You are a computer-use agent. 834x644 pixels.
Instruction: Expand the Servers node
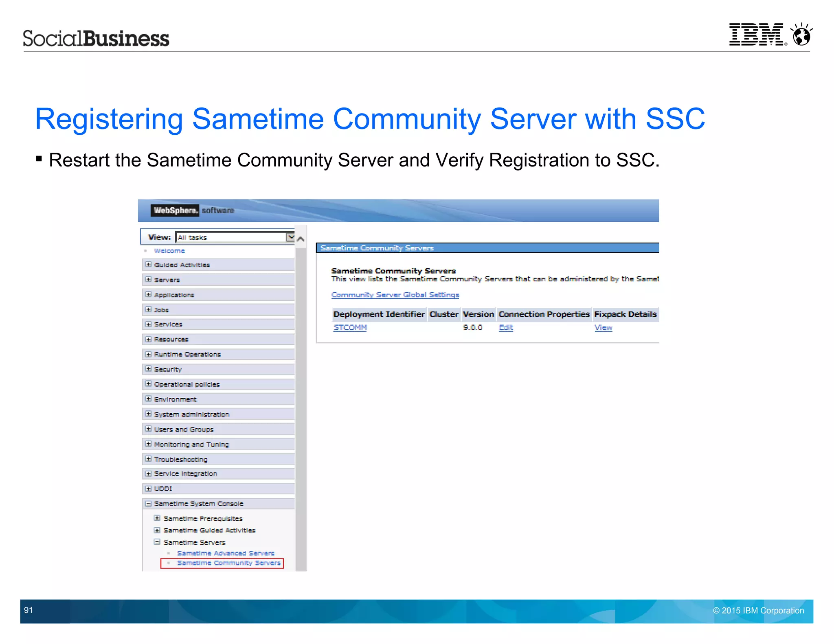(148, 280)
